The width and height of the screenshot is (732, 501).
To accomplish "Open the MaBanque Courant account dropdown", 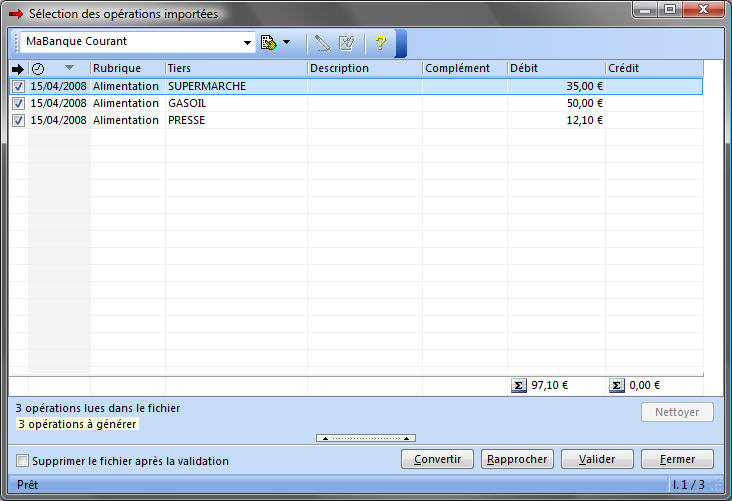I will pyautogui.click(x=248, y=43).
